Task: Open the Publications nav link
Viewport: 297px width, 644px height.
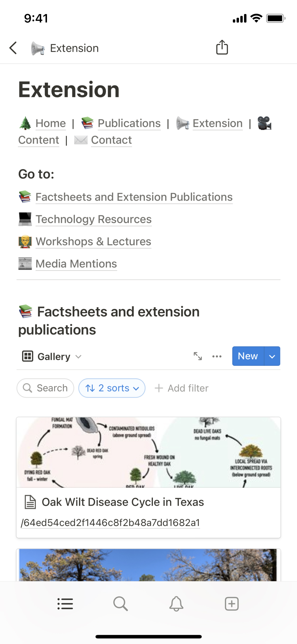Action: [x=129, y=123]
